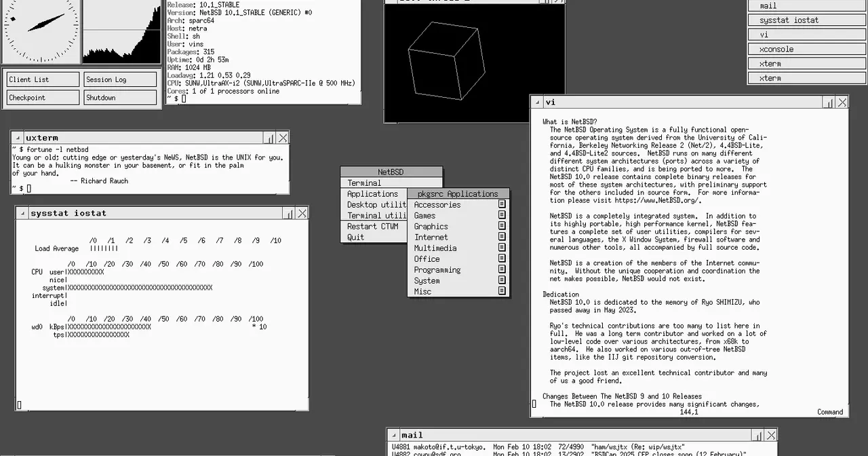
Task: Click the pkgsrc Applications menu title
Action: tap(458, 193)
